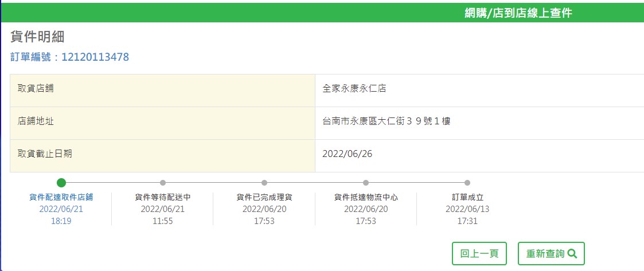
Task: Click the 回上一頁 button
Action: click(x=479, y=254)
